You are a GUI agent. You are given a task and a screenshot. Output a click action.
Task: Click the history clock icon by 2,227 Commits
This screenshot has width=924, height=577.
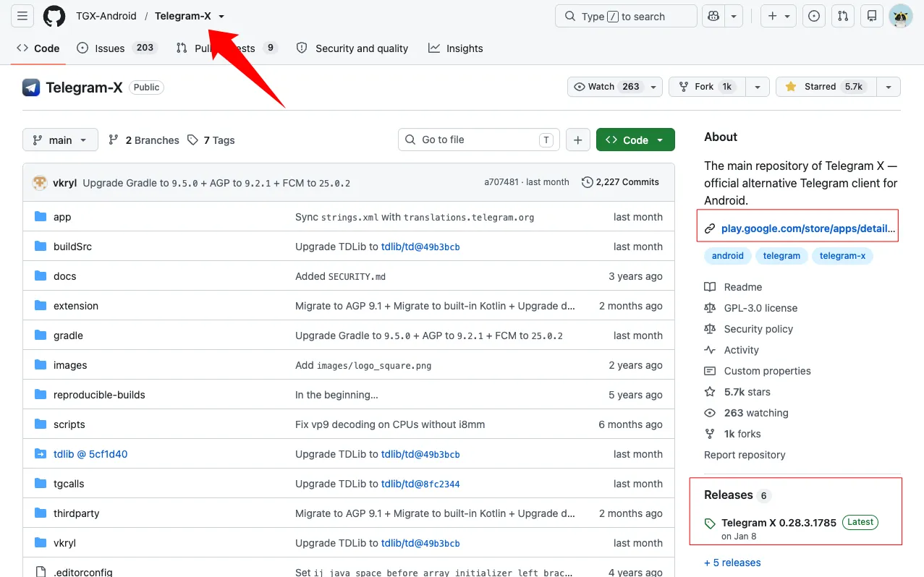[x=588, y=182]
